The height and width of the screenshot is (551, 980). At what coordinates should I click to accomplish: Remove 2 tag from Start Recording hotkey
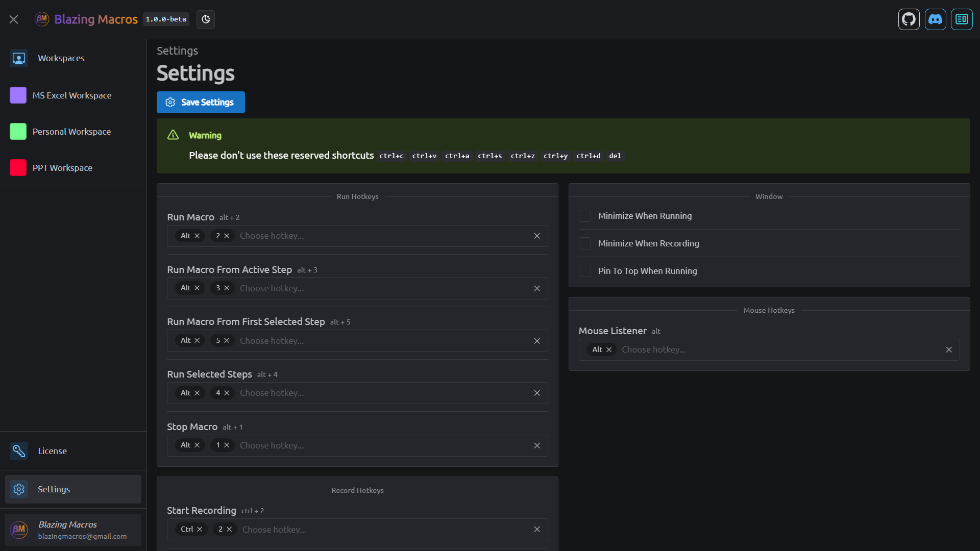click(229, 529)
